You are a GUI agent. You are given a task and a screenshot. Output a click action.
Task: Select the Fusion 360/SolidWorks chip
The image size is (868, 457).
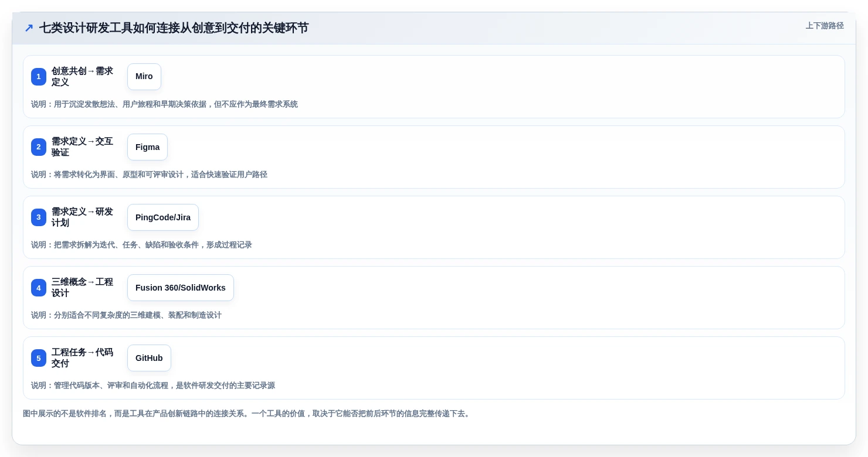(x=181, y=288)
